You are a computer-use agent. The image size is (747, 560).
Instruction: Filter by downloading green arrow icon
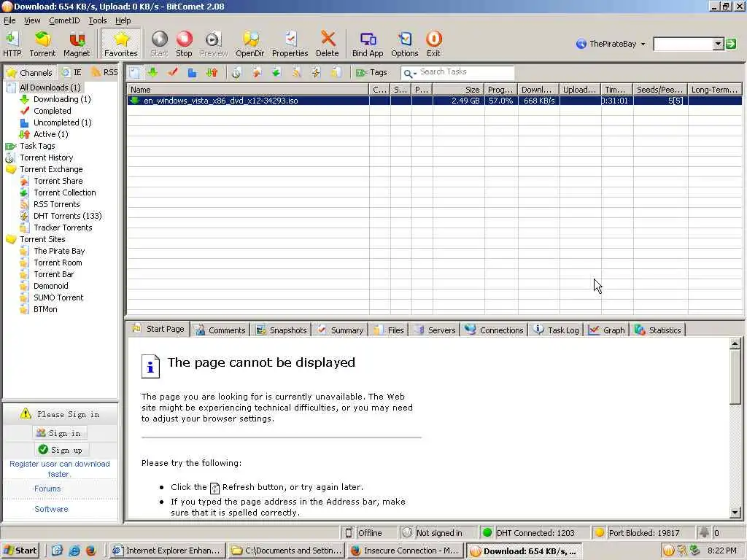point(152,72)
